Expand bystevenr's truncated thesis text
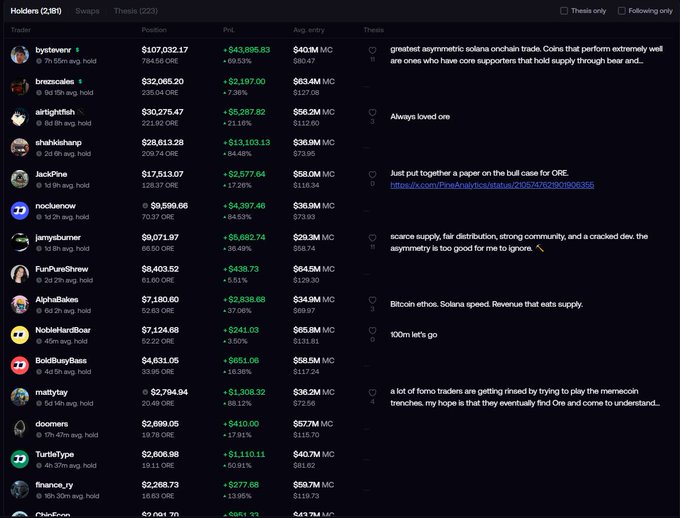 pos(526,55)
